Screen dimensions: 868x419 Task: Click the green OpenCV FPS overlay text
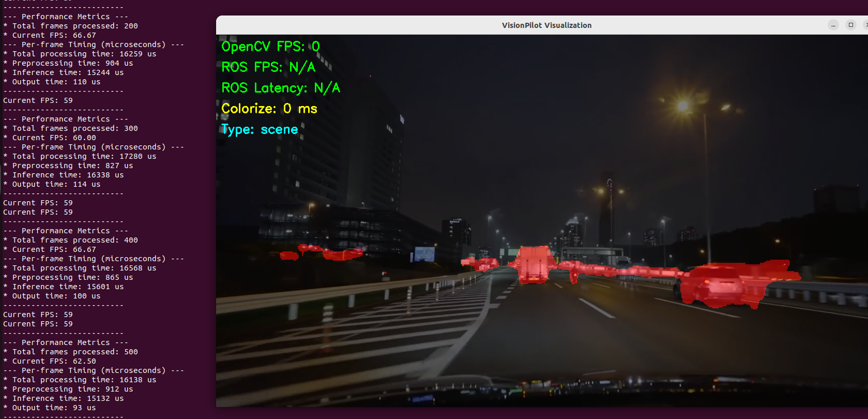270,47
